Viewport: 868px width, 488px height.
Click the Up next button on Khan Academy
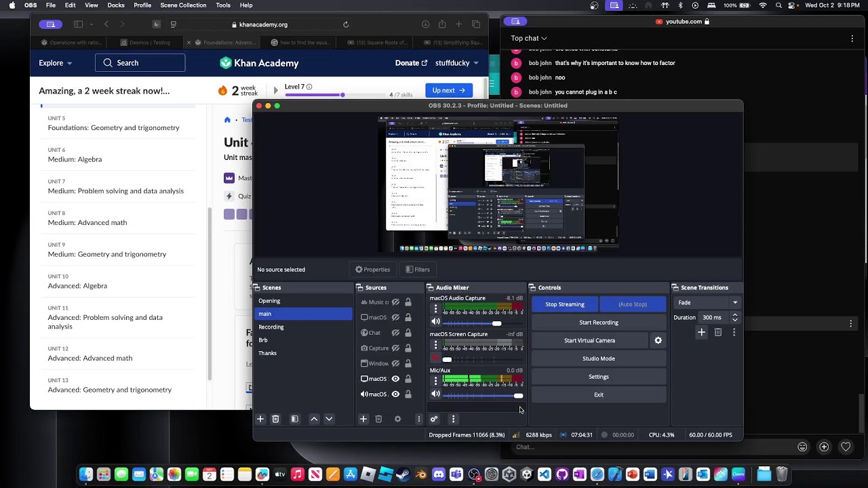[x=449, y=90]
